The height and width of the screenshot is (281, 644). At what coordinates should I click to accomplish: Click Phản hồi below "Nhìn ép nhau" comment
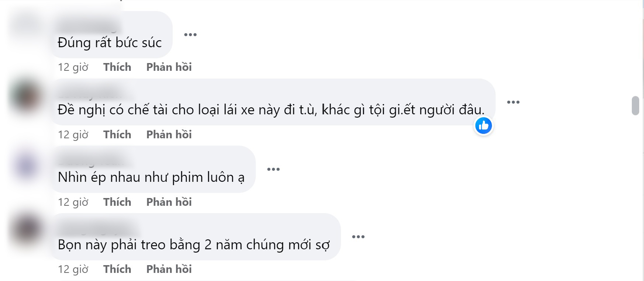pos(169,202)
